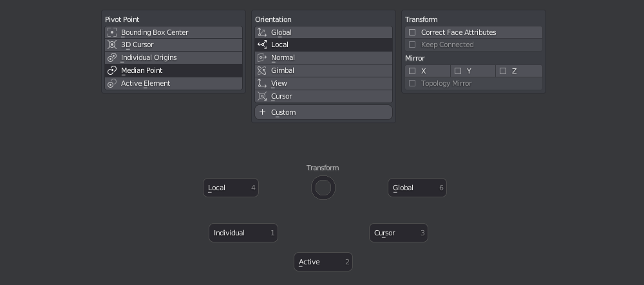Click the Cursor orientation icon

262,96
